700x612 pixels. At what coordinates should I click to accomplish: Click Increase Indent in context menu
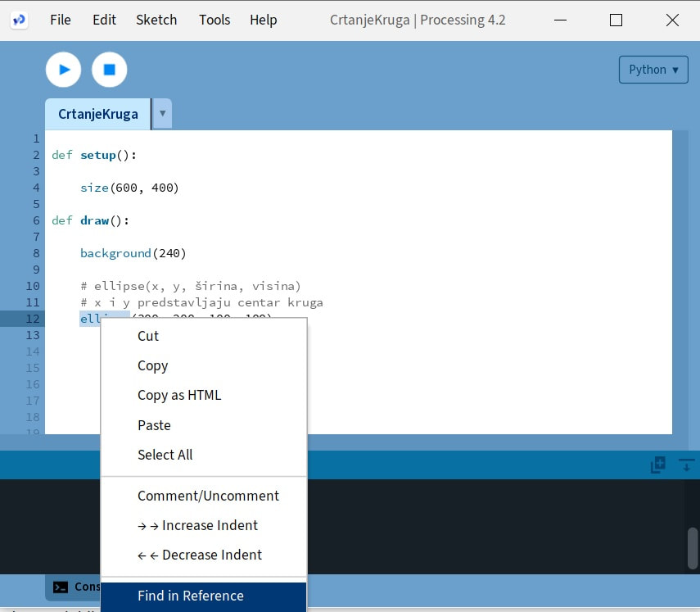point(204,525)
